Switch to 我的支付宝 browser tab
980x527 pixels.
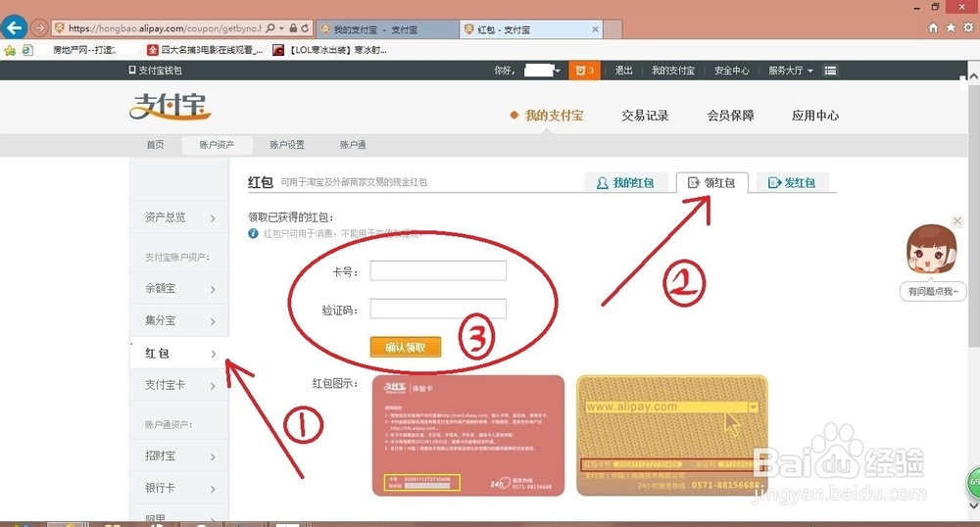[x=387, y=29]
